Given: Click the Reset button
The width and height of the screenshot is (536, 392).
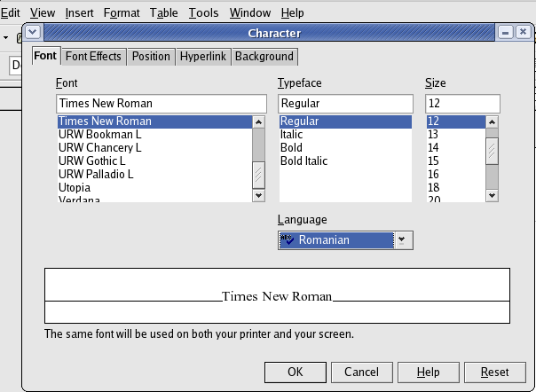Looking at the screenshot, I should pyautogui.click(x=495, y=372).
